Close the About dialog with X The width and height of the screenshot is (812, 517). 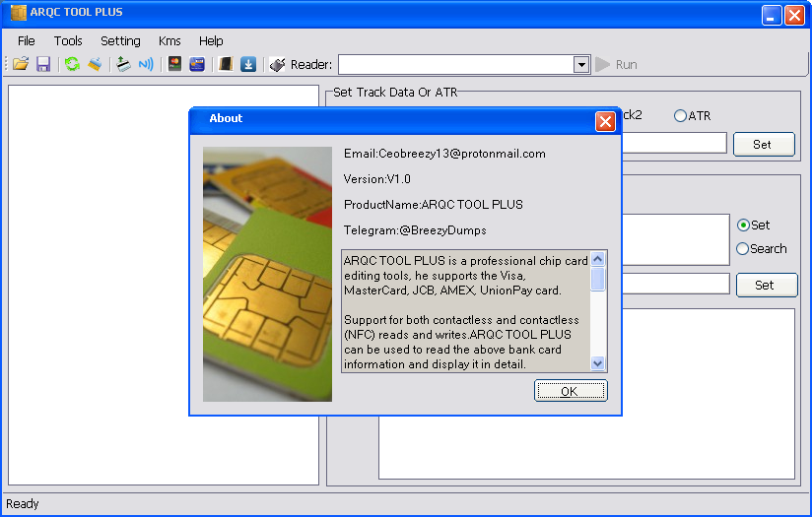pos(605,121)
